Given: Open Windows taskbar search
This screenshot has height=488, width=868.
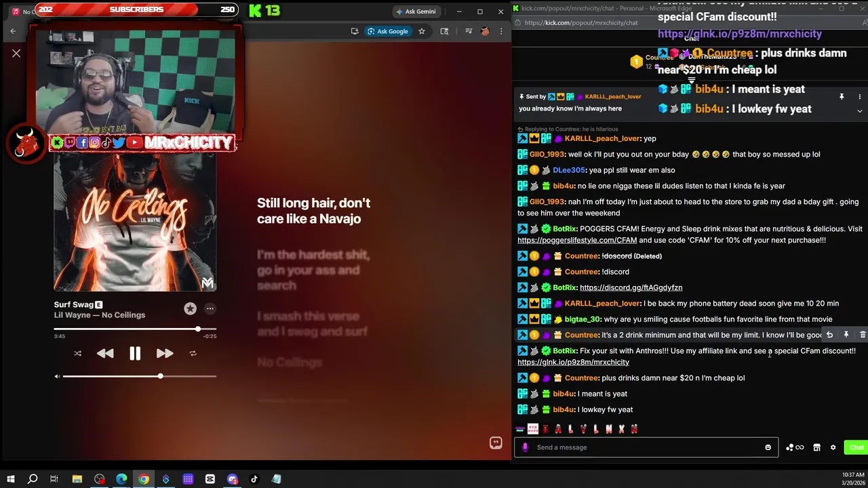Looking at the screenshot, I should [x=33, y=479].
